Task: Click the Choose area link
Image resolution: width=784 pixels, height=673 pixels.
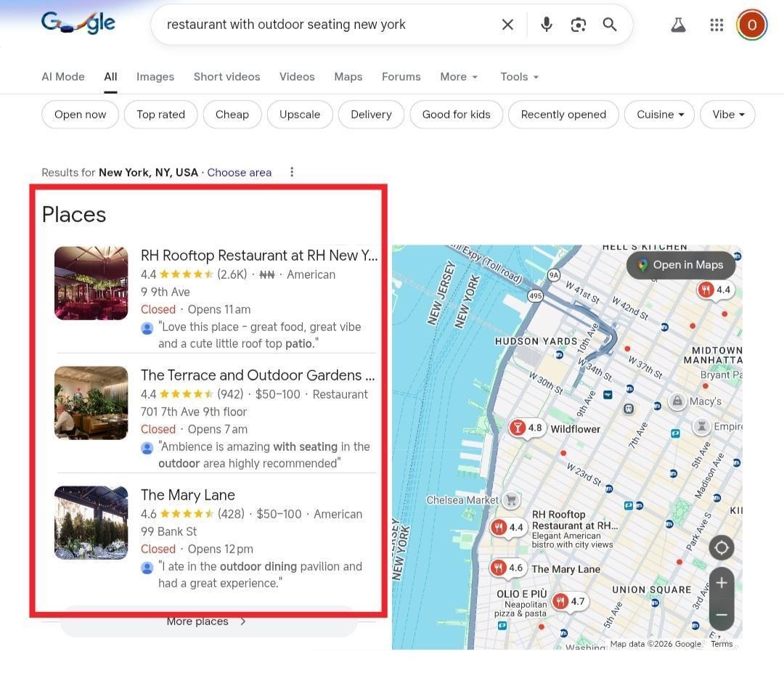Action: click(x=239, y=173)
